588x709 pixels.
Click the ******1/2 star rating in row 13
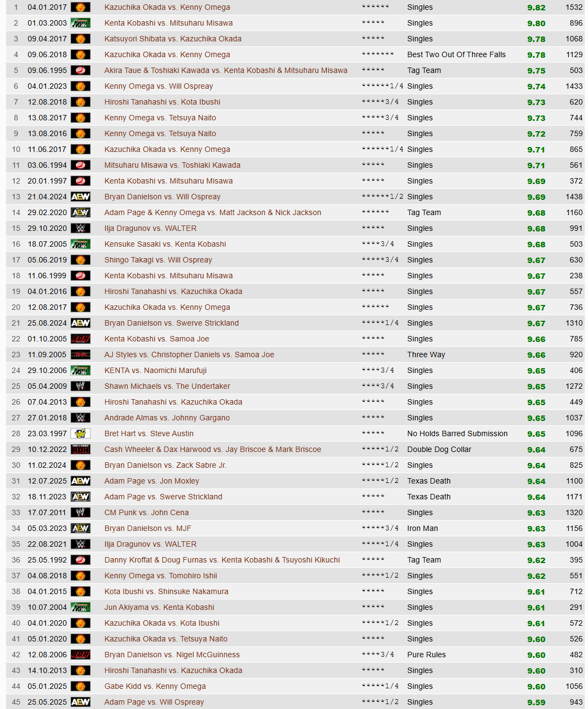pyautogui.click(x=382, y=197)
